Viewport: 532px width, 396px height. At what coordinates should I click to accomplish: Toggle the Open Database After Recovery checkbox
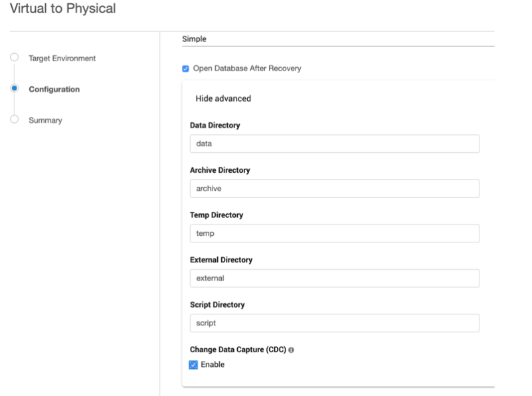(x=185, y=70)
